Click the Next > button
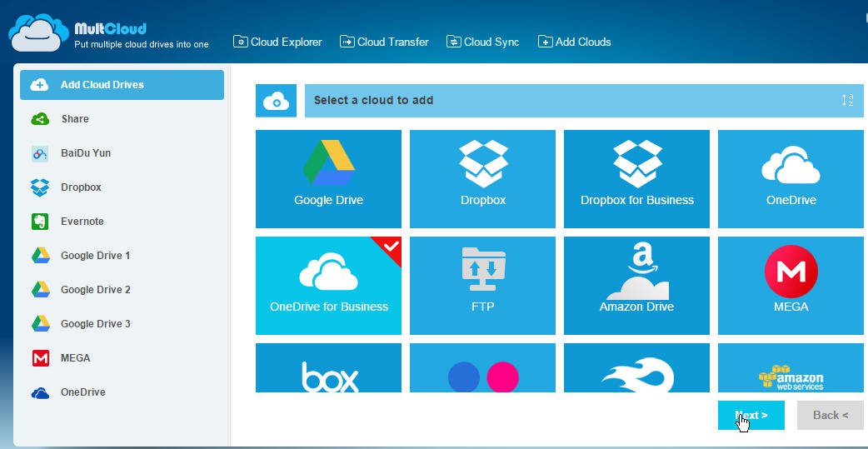The width and height of the screenshot is (868, 449). pyautogui.click(x=751, y=415)
